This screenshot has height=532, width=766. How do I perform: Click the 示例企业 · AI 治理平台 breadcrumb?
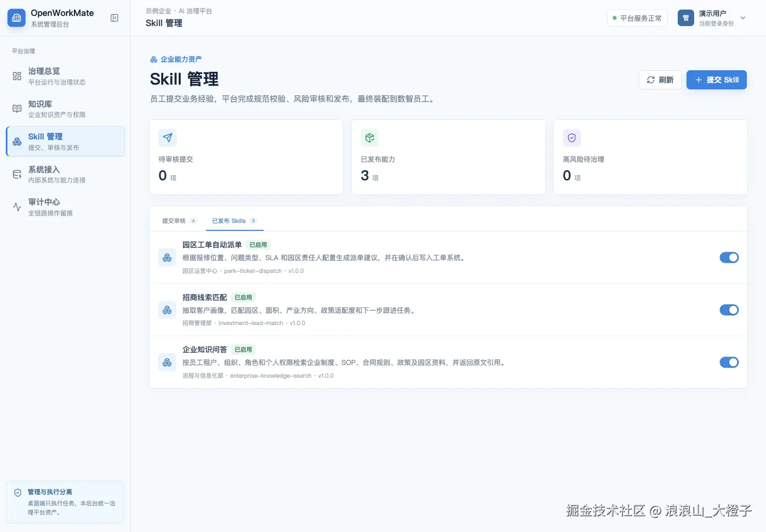tap(179, 11)
